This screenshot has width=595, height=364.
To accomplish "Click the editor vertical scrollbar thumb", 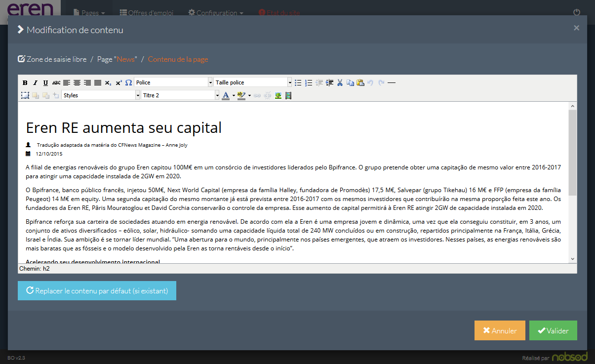I will click(x=573, y=153).
